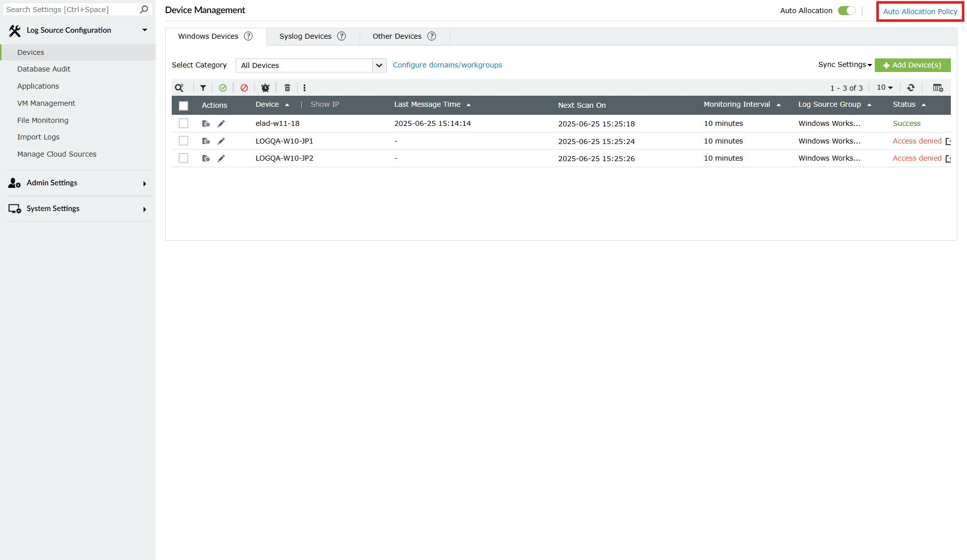Click the Search Settings input field

[71, 10]
